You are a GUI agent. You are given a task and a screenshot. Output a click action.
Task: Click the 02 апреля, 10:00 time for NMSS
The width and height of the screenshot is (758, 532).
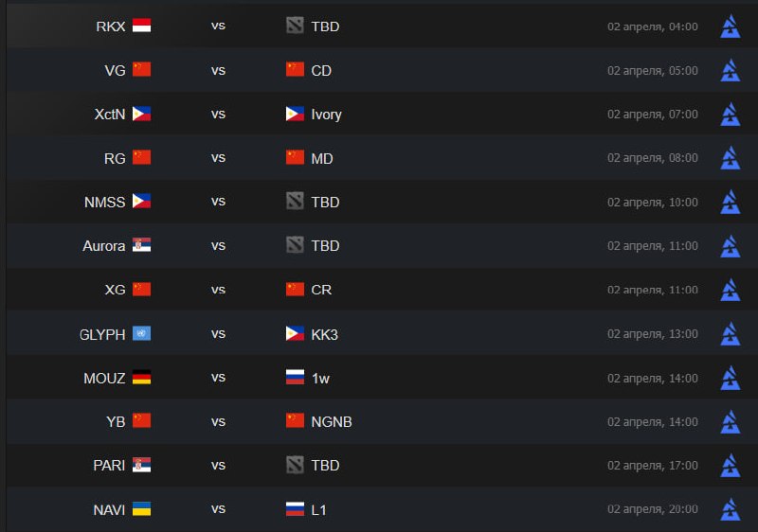tap(652, 202)
